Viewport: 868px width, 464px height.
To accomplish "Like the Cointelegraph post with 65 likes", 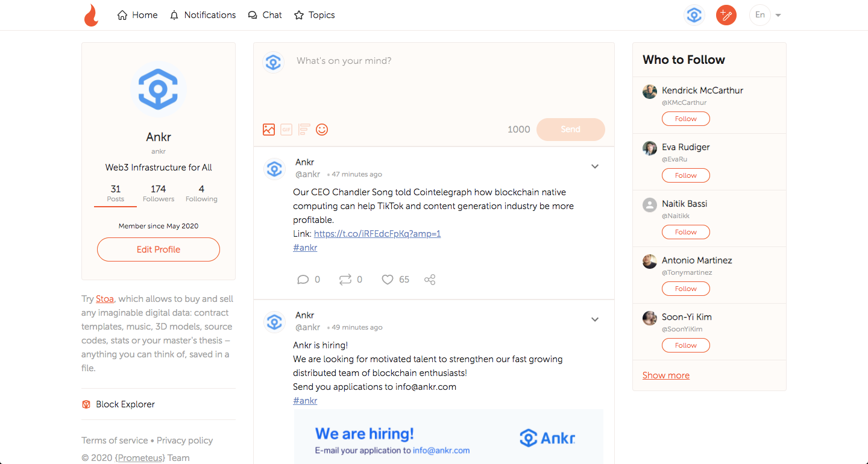I will coord(388,280).
